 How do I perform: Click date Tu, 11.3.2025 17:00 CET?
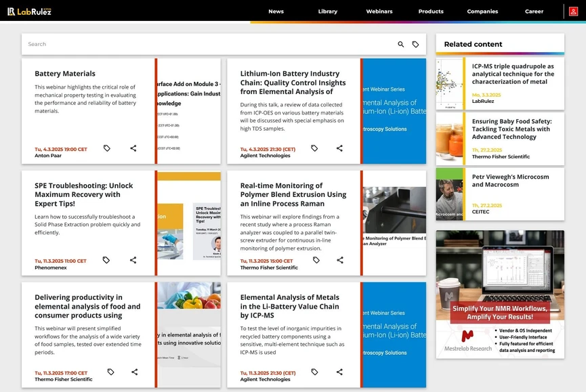tap(60, 373)
